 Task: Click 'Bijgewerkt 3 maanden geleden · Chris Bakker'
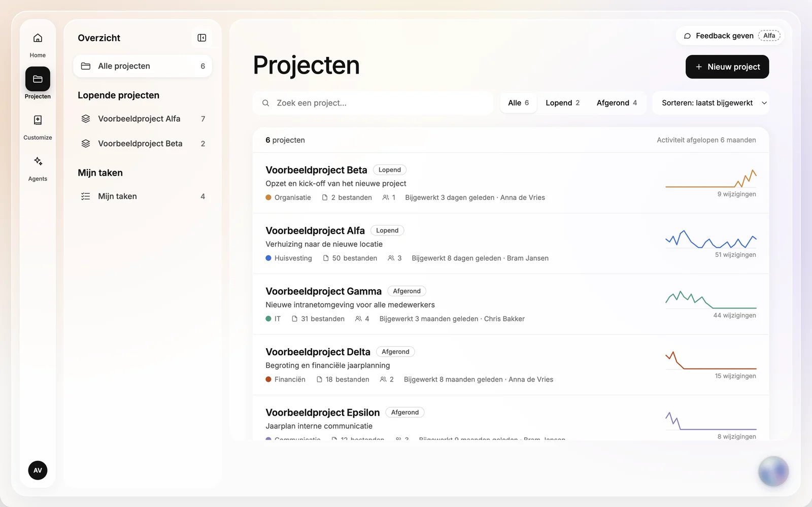[x=452, y=319]
